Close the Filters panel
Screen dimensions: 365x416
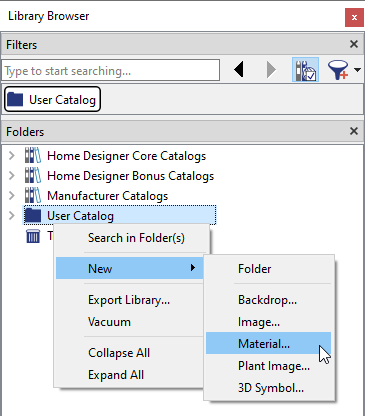click(354, 44)
